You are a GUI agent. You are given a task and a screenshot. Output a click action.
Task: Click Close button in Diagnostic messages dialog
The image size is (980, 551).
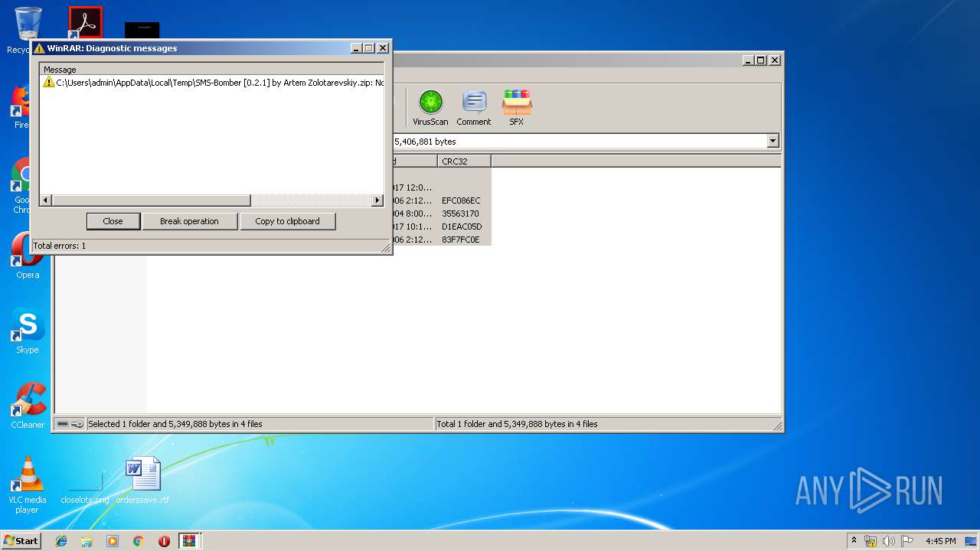113,221
